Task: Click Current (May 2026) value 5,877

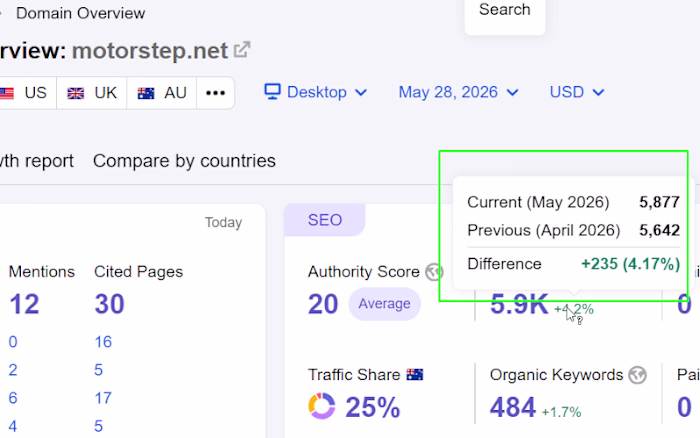Action: coord(659,202)
